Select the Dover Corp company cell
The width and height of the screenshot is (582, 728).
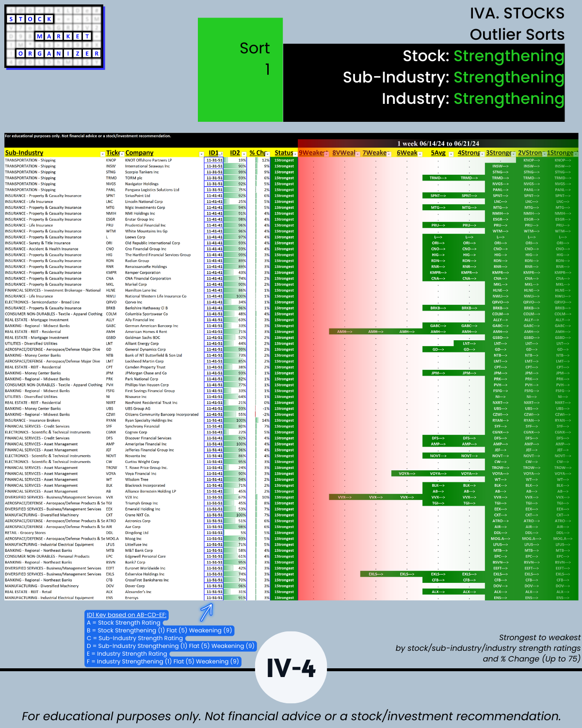[x=164, y=586]
